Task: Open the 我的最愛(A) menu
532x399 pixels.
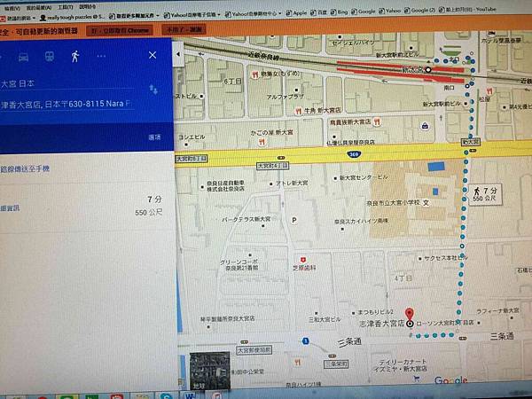Action: [39, 7]
